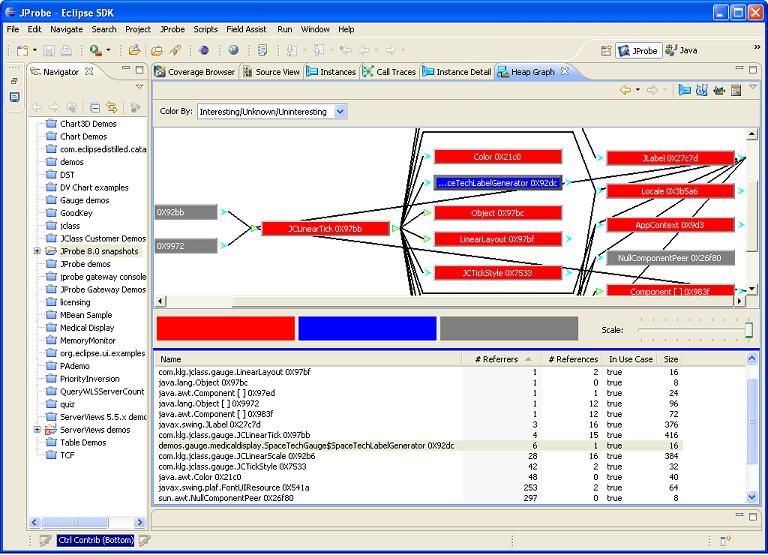The width and height of the screenshot is (768, 555).
Task: Click the document list toolbar icon
Action: 263,50
